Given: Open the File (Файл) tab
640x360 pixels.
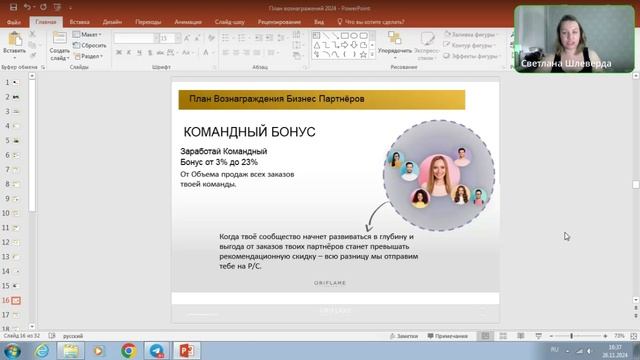Looking at the screenshot, I should (14, 22).
